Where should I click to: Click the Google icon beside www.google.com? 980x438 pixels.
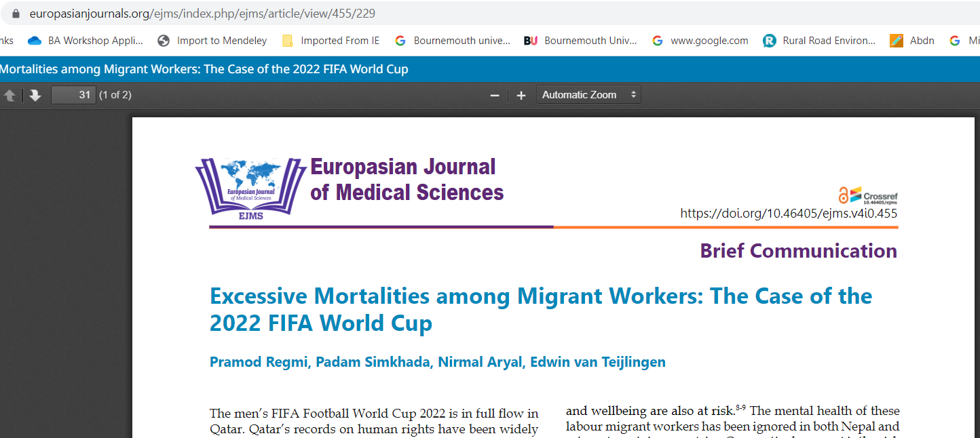coord(657,41)
